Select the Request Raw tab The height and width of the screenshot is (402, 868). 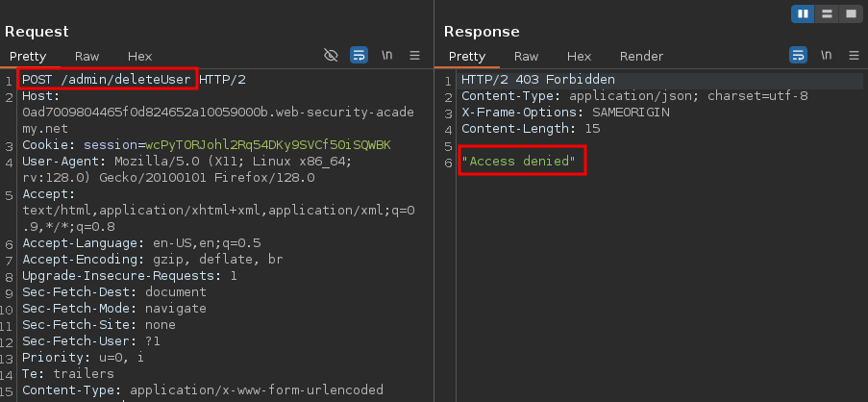(x=87, y=57)
